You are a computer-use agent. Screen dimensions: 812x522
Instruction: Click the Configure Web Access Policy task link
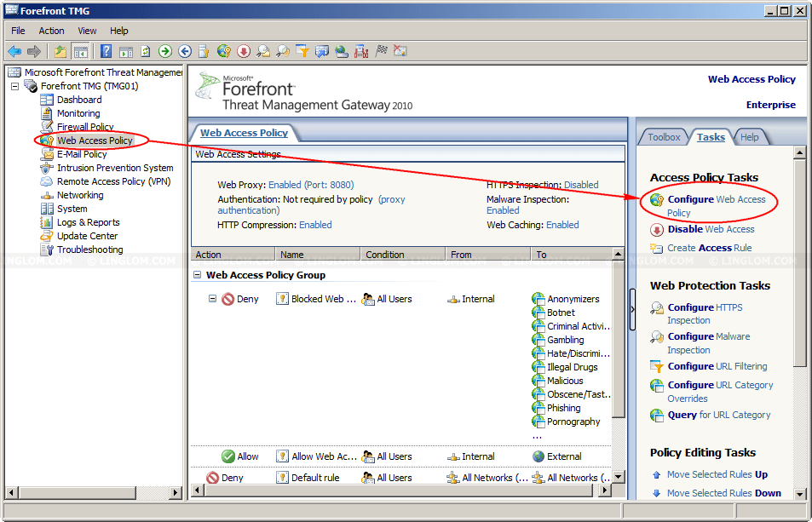(x=717, y=206)
